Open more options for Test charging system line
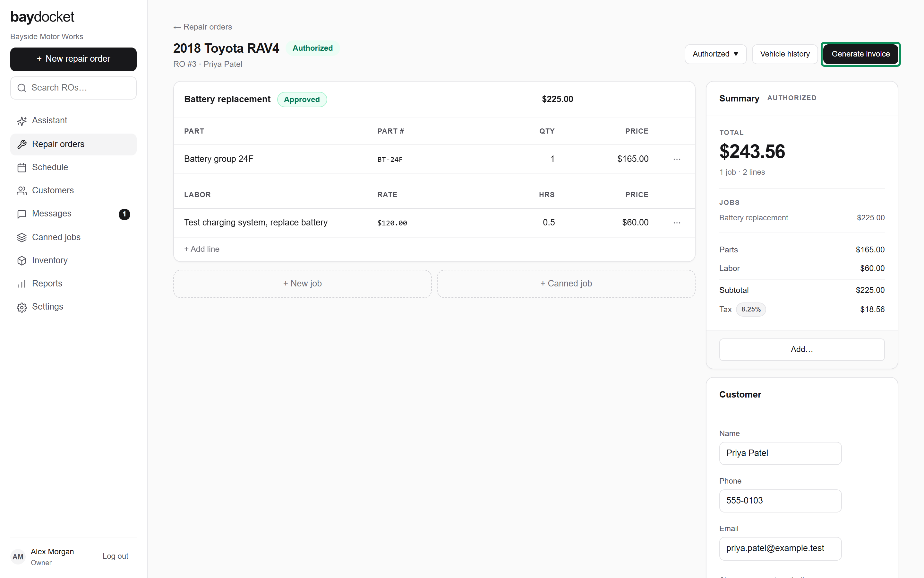This screenshot has height=578, width=924. click(x=677, y=223)
